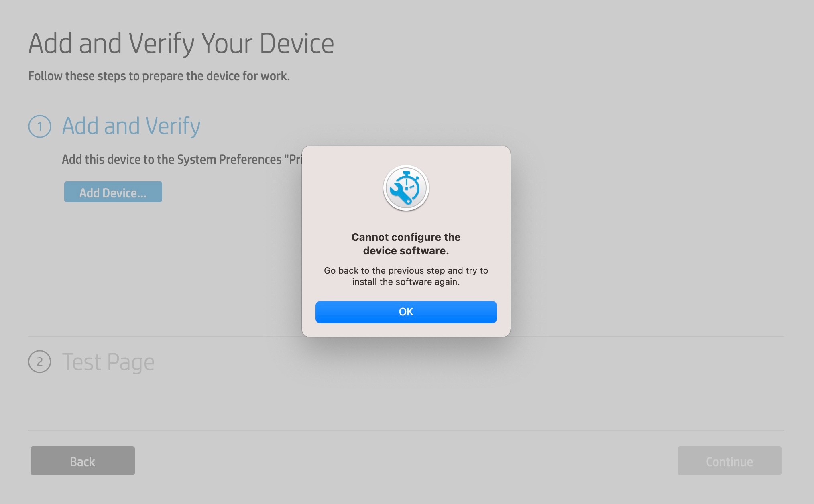
Task: Click the word 'Device' in the page title
Action: point(297,43)
